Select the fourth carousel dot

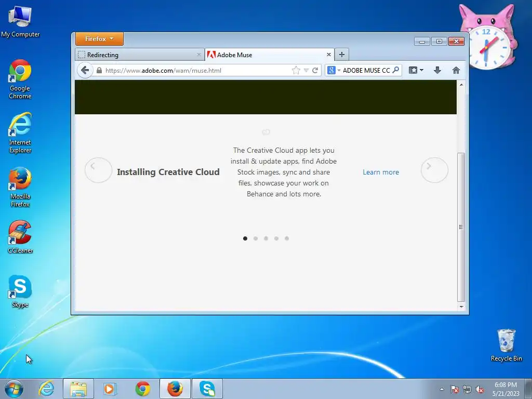(276, 238)
